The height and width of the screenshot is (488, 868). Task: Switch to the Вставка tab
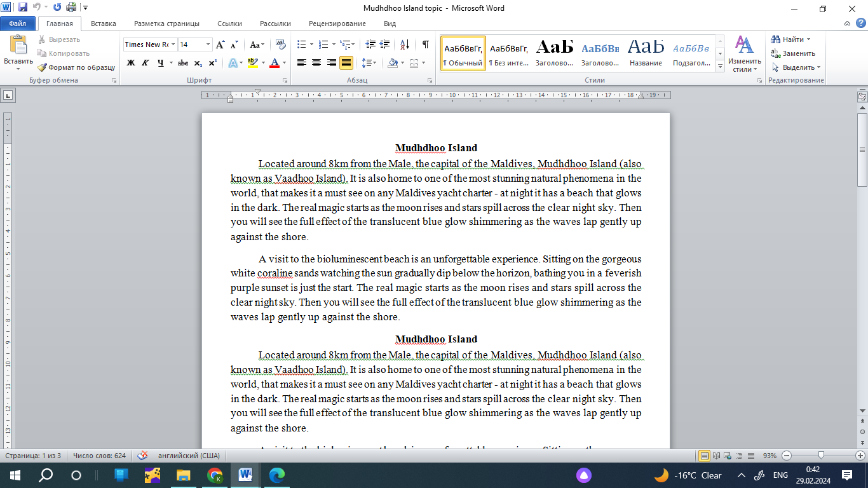click(103, 24)
